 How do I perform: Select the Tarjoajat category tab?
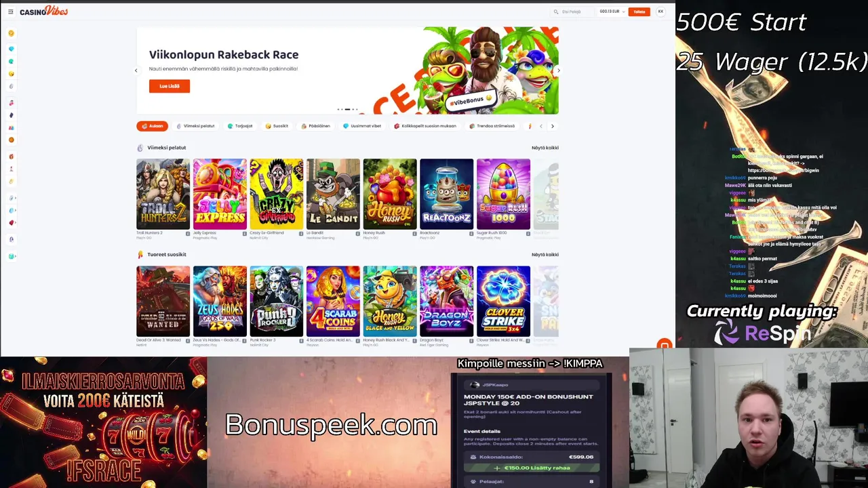click(240, 126)
